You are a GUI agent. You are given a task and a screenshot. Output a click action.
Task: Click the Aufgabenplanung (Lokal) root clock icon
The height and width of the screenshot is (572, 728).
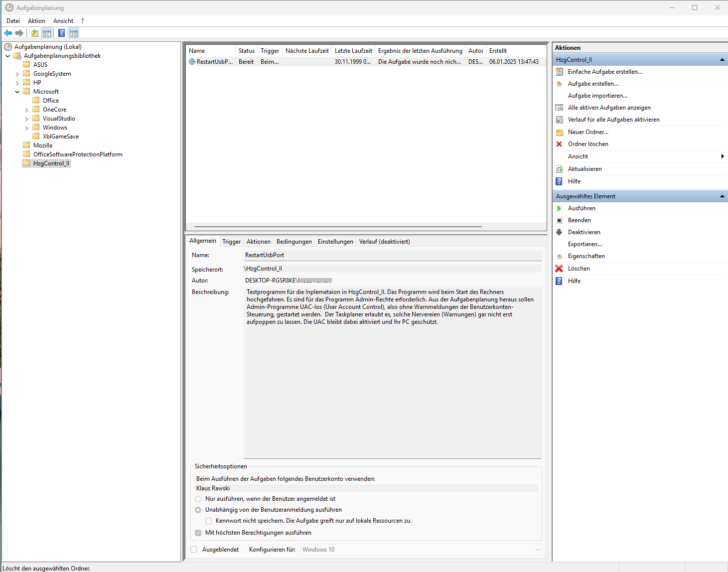point(8,47)
